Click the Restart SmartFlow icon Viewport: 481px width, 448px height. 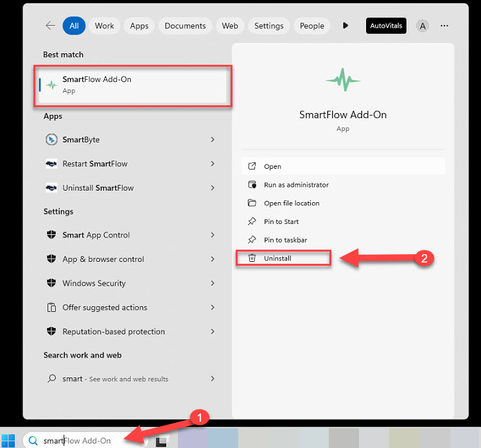click(x=51, y=164)
